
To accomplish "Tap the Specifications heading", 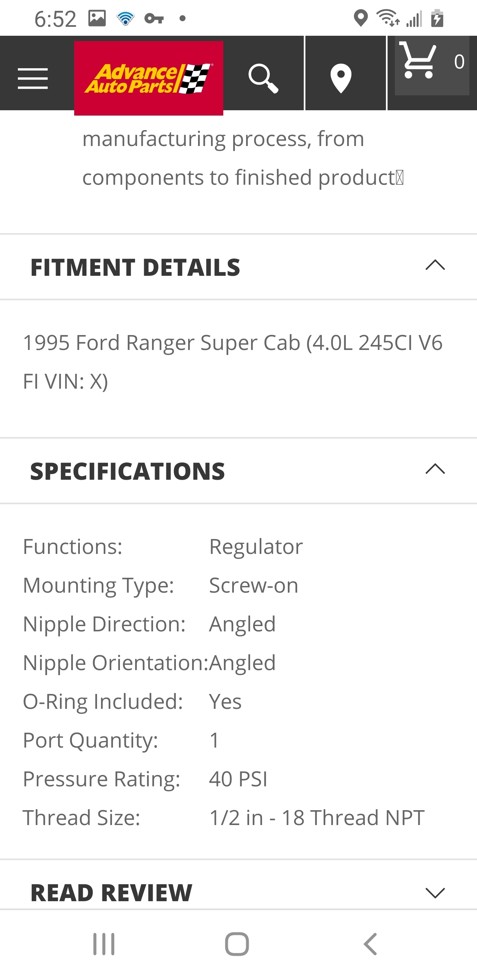I will click(128, 471).
